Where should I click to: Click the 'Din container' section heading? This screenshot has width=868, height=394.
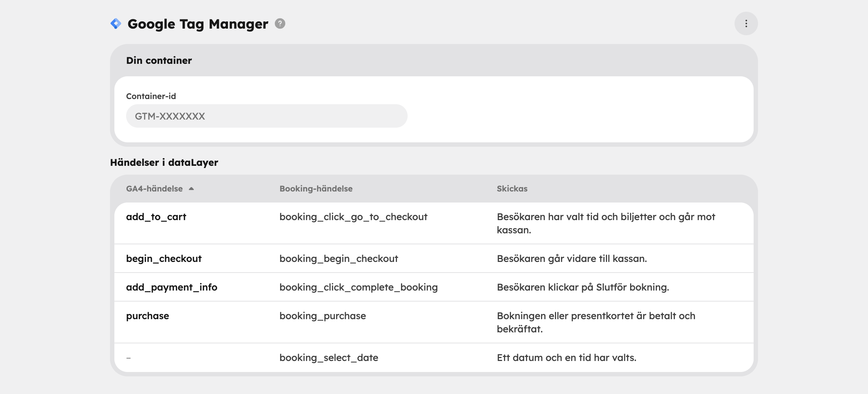[x=159, y=61]
